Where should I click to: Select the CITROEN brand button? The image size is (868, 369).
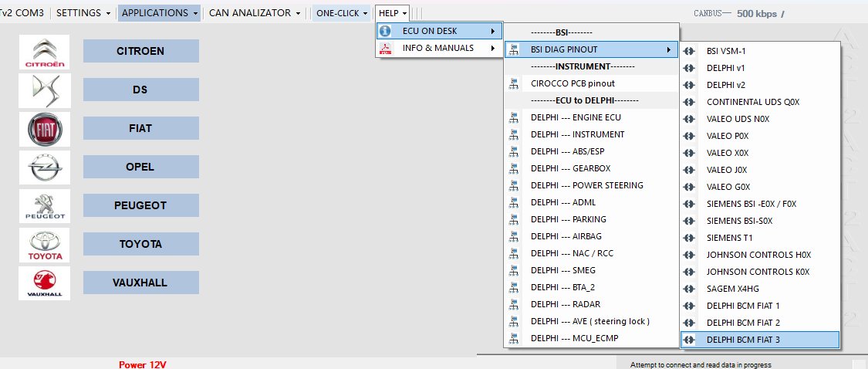pos(140,51)
